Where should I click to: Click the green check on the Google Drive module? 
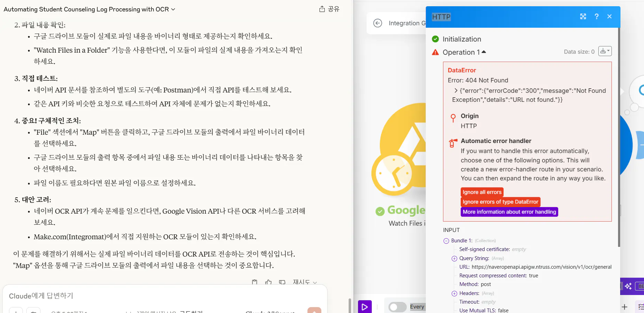coord(380,211)
